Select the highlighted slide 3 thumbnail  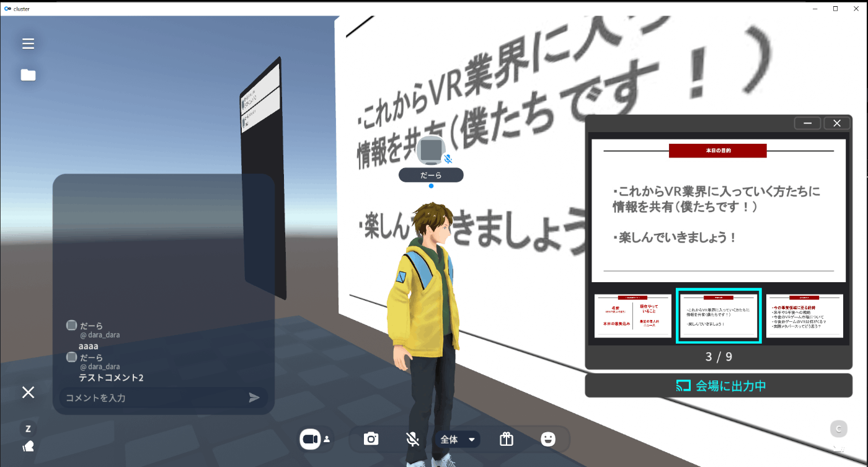[719, 316]
